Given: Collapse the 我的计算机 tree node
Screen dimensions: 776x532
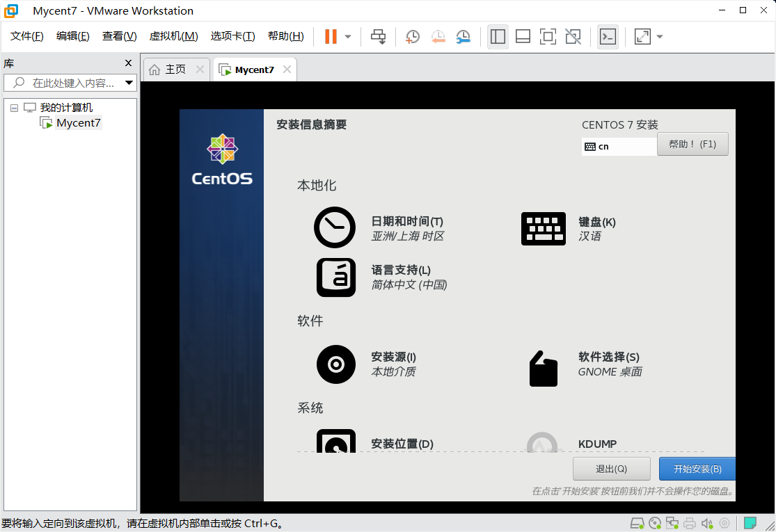Looking at the screenshot, I should coord(15,108).
